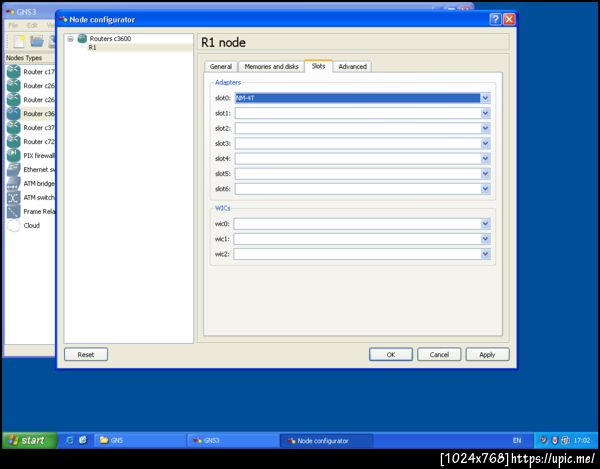This screenshot has height=469, width=600.
Task: Click the Cancel button
Action: [x=439, y=355]
